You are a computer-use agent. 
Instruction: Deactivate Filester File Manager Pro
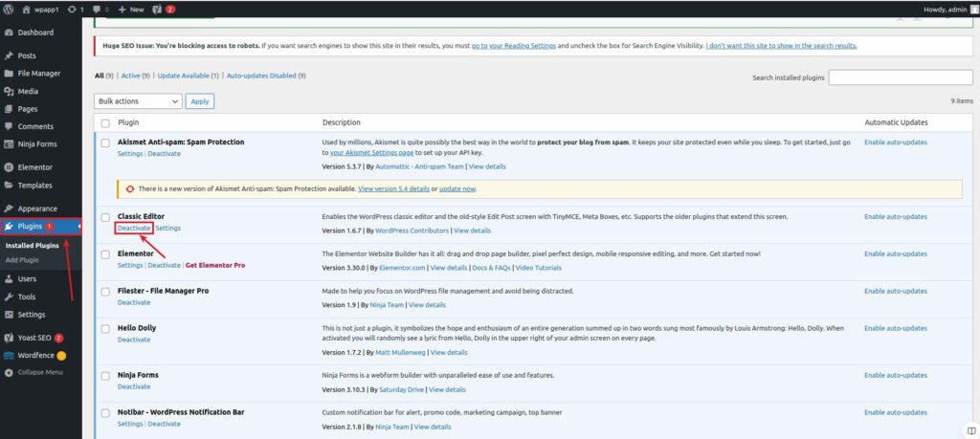coord(134,302)
